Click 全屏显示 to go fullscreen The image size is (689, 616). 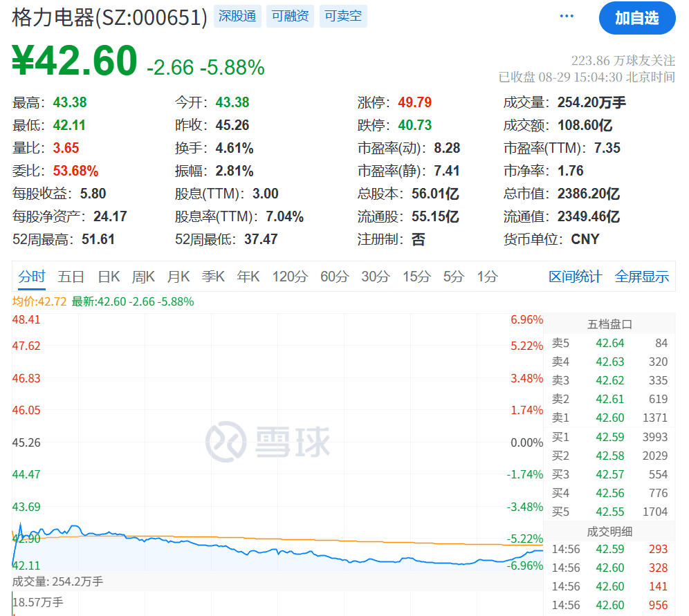pos(642,276)
